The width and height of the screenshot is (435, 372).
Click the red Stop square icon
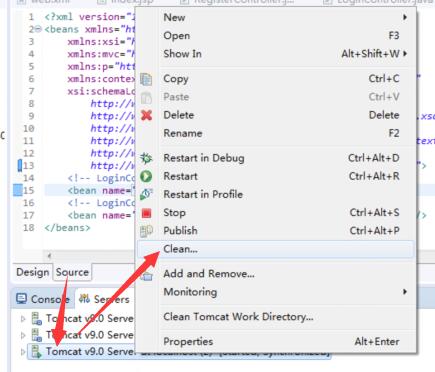coord(146,213)
